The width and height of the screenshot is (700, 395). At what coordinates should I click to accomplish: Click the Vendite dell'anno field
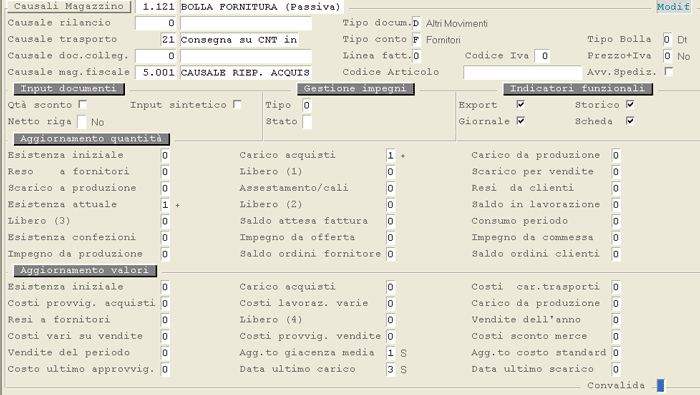[616, 320]
